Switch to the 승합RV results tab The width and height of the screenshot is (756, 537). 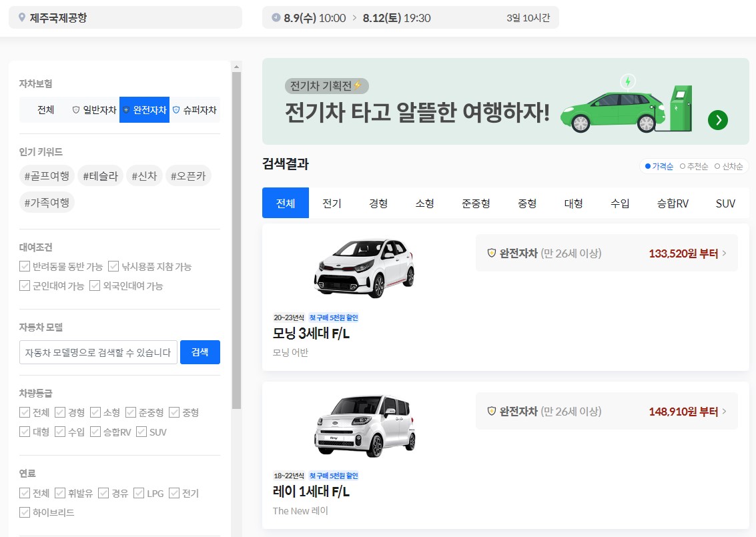click(x=673, y=203)
